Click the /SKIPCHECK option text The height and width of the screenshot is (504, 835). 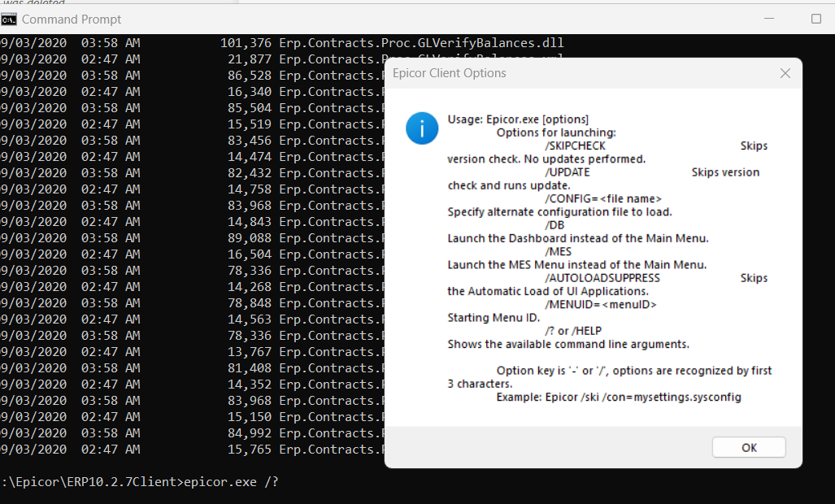pos(575,146)
